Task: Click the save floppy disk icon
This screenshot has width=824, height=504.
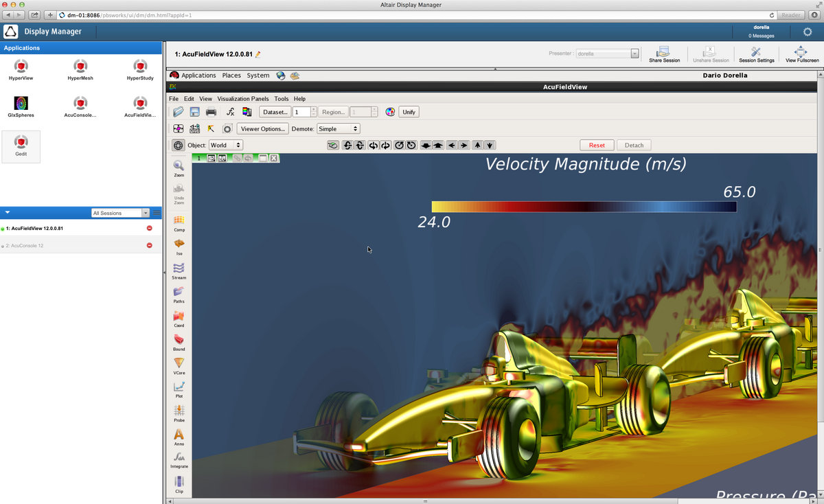Action: click(194, 112)
